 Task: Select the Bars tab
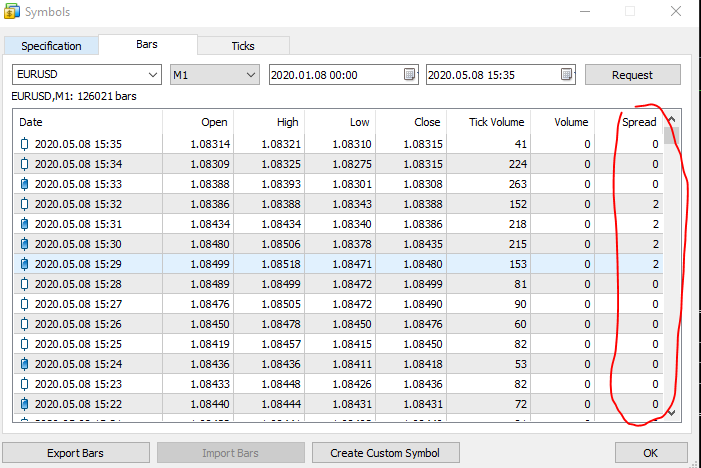click(147, 44)
